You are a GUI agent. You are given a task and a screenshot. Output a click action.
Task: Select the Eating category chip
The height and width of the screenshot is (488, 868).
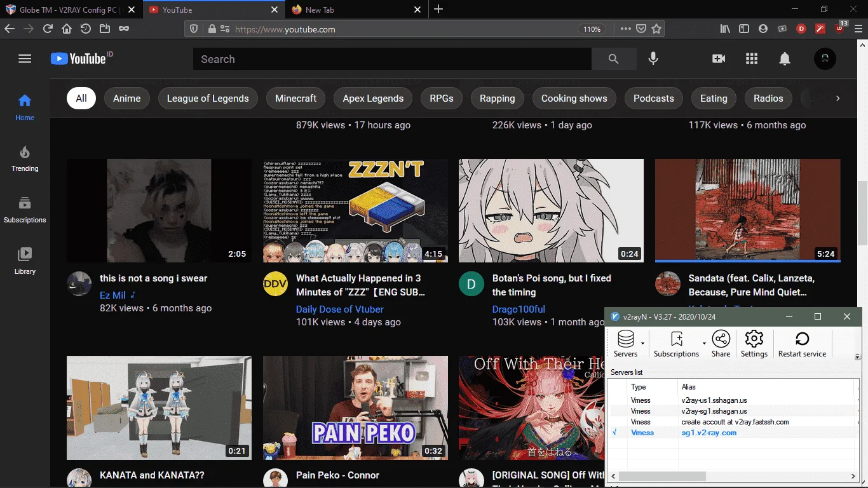click(x=714, y=98)
